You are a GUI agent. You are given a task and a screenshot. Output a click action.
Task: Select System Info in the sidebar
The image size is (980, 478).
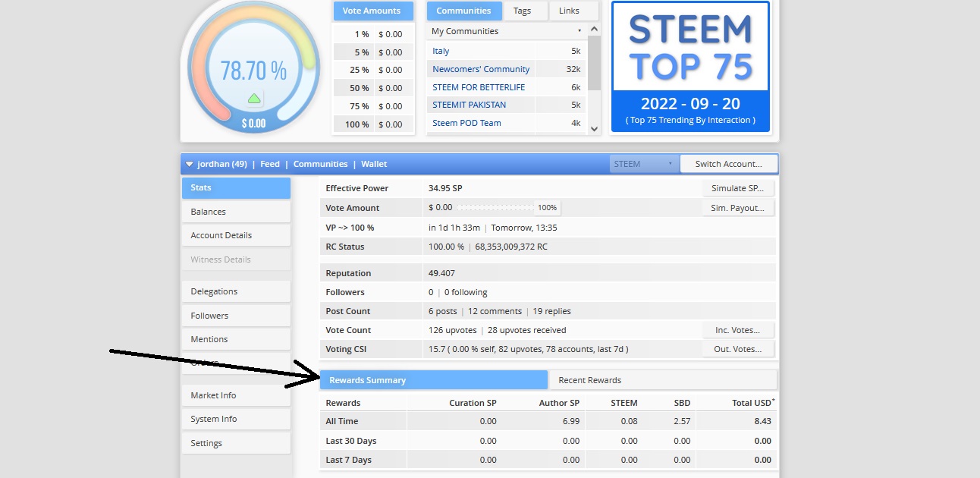[236, 419]
